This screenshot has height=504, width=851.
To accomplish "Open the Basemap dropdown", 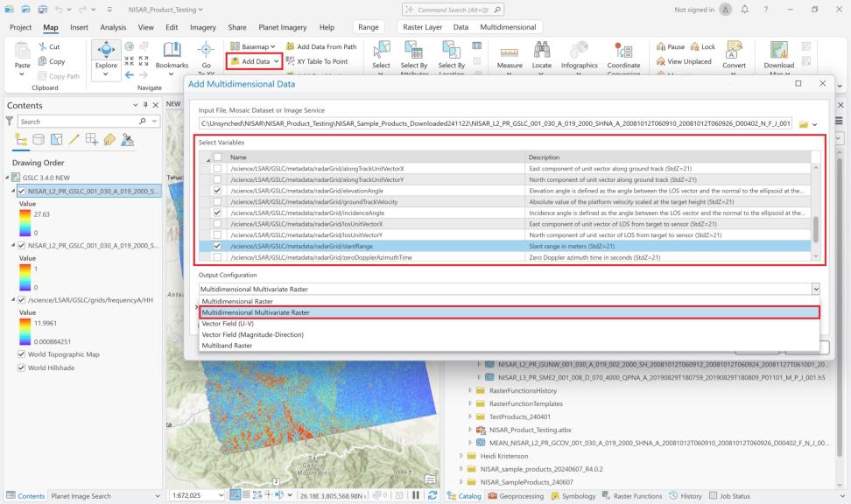I will (253, 46).
